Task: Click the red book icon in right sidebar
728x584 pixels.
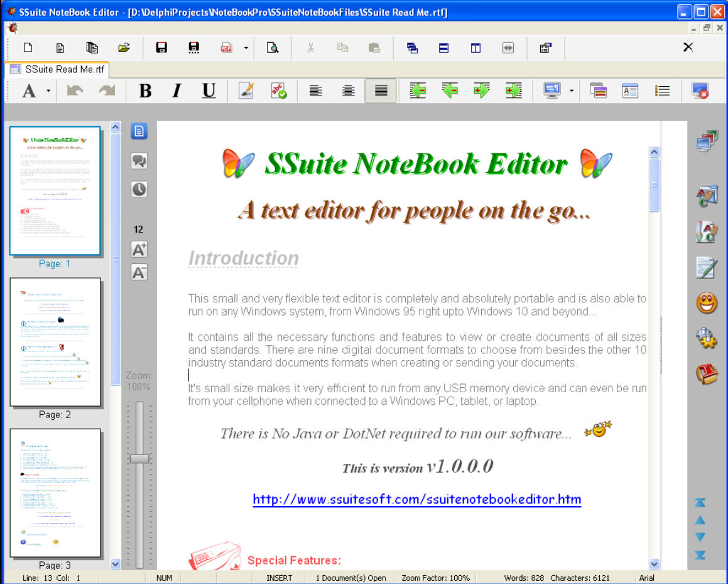Action: click(x=707, y=374)
